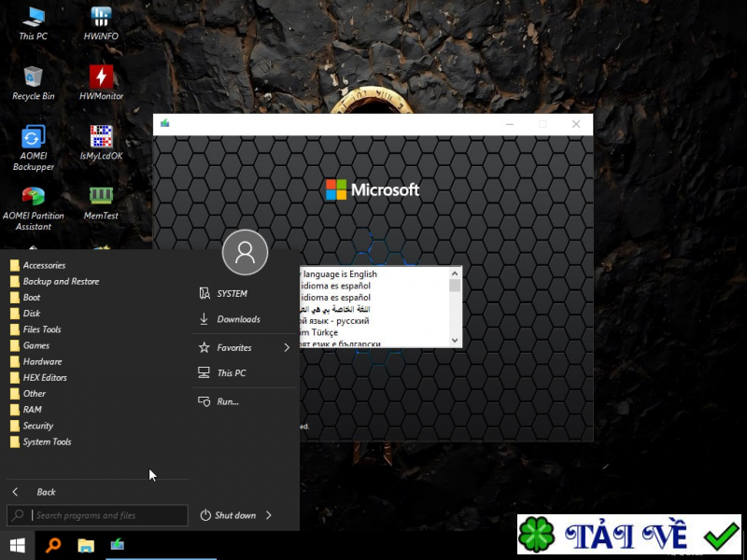Screen dimensions: 747x560
Task: Click the taskbar search magnifier icon
Action: click(x=53, y=545)
